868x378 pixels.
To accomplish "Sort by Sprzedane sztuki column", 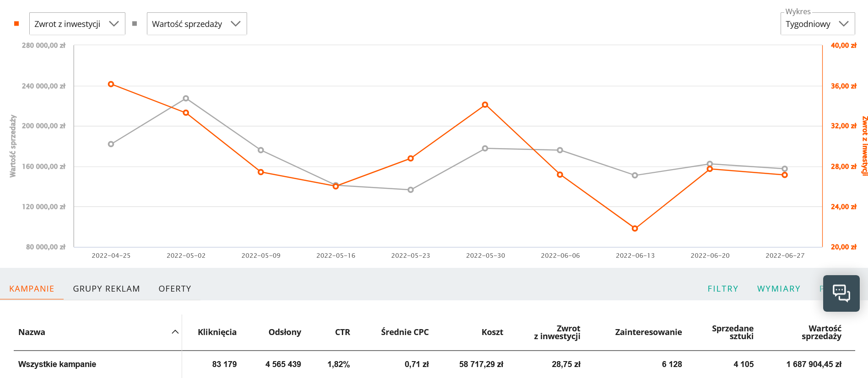I will (733, 332).
